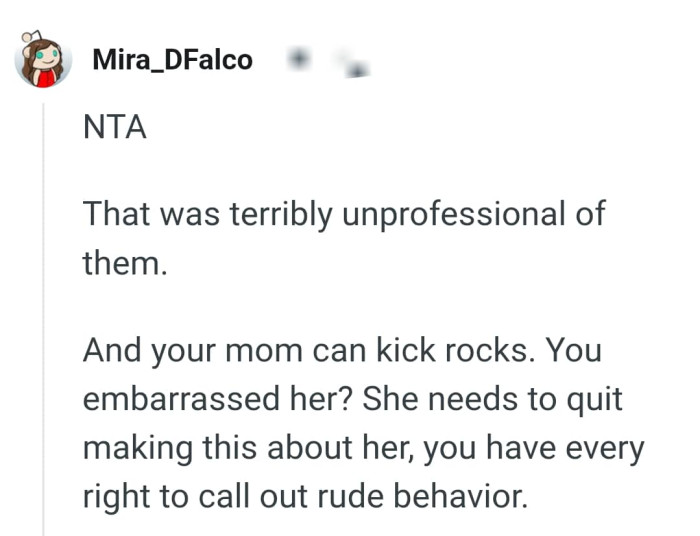
Task: Open the Mira_DFalco username profile link
Action: click(172, 61)
